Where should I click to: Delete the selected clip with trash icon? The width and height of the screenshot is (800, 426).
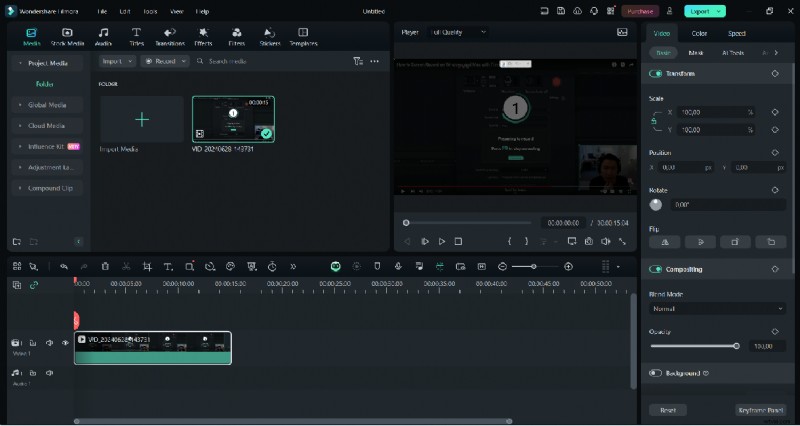coord(105,267)
